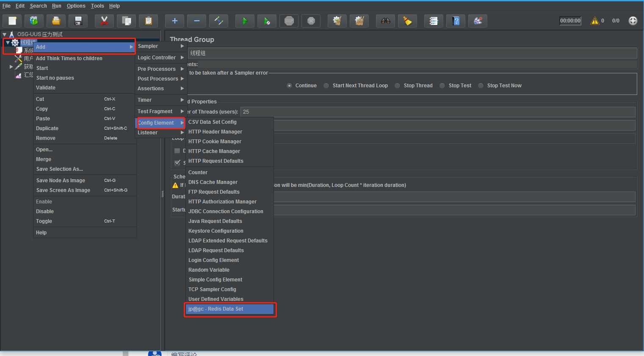Click the Shutdown toolbar icon

311,21
